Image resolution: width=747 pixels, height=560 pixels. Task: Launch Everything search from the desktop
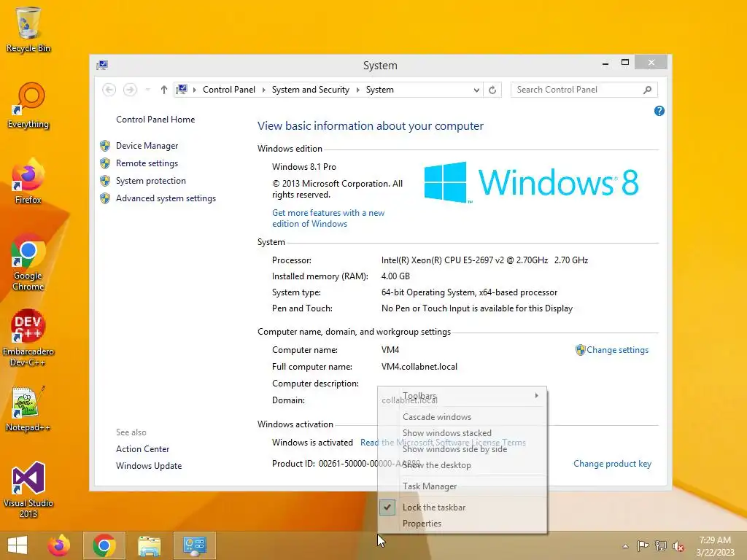28,106
